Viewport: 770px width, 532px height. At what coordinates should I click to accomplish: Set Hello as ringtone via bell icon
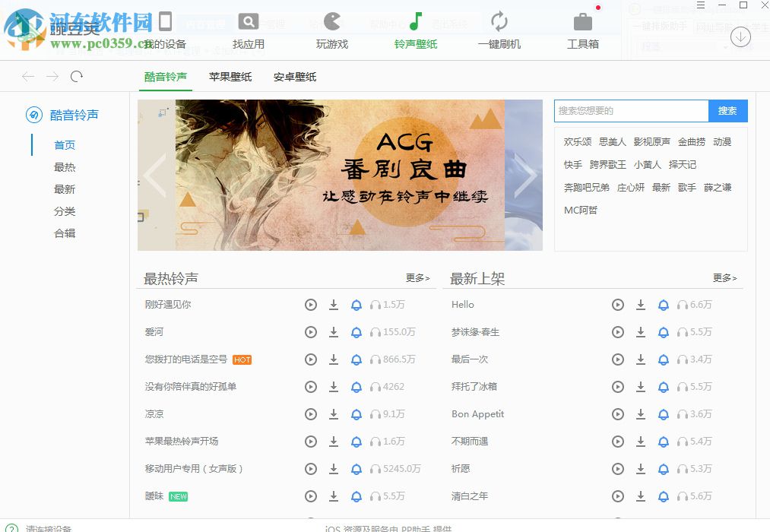664,305
